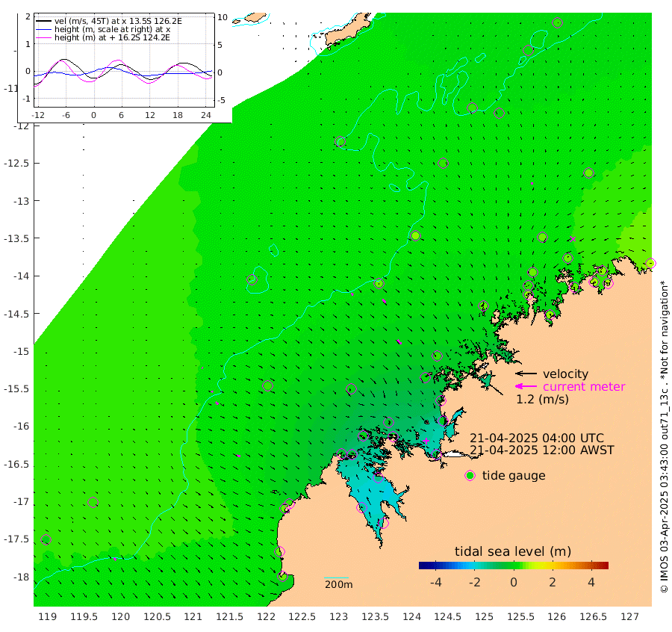Click the vertical IMOS copyright text
Viewport: 672px width, 632px height.
(665, 436)
